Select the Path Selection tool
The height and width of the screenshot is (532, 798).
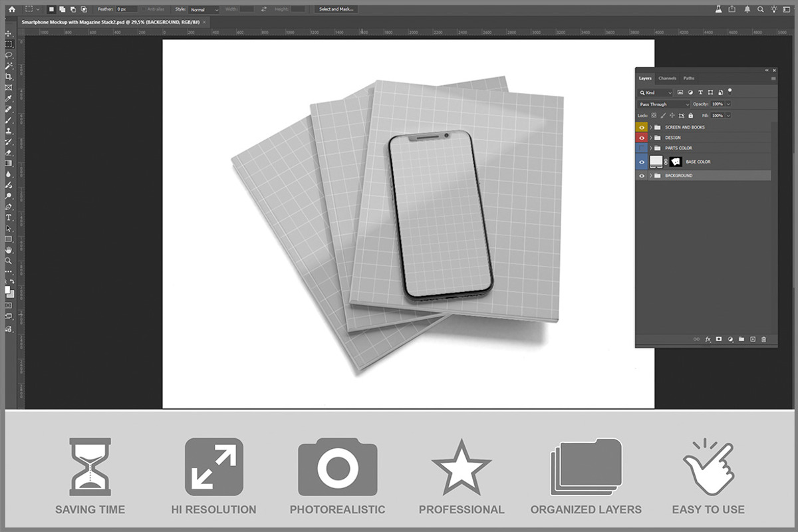pos(9,228)
